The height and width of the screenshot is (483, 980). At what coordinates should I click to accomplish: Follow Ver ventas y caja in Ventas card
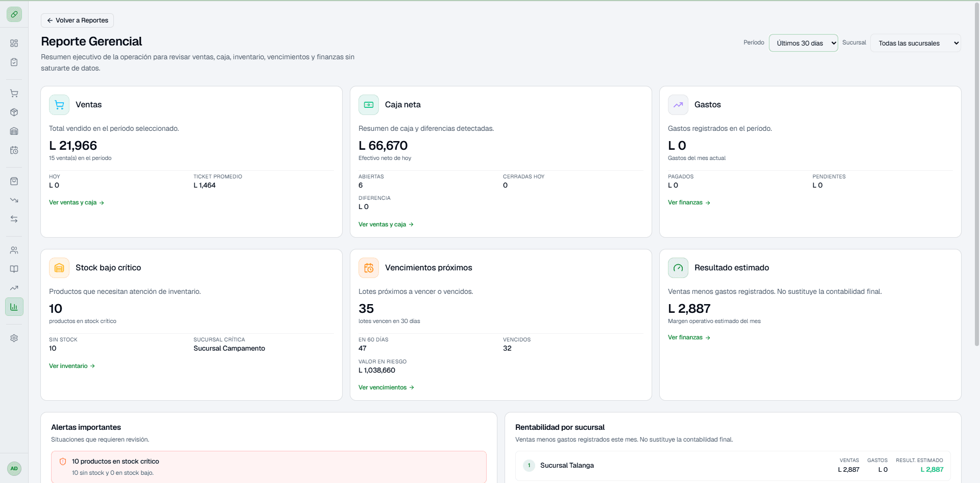77,203
